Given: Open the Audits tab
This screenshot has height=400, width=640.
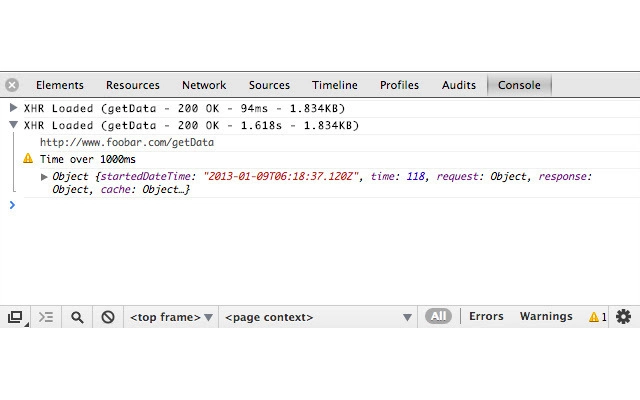Looking at the screenshot, I should [459, 85].
